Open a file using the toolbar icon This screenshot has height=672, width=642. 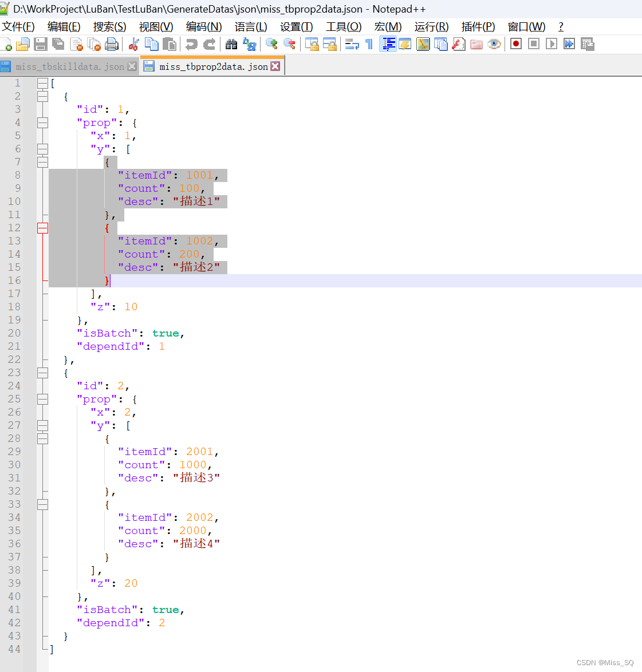[x=23, y=44]
